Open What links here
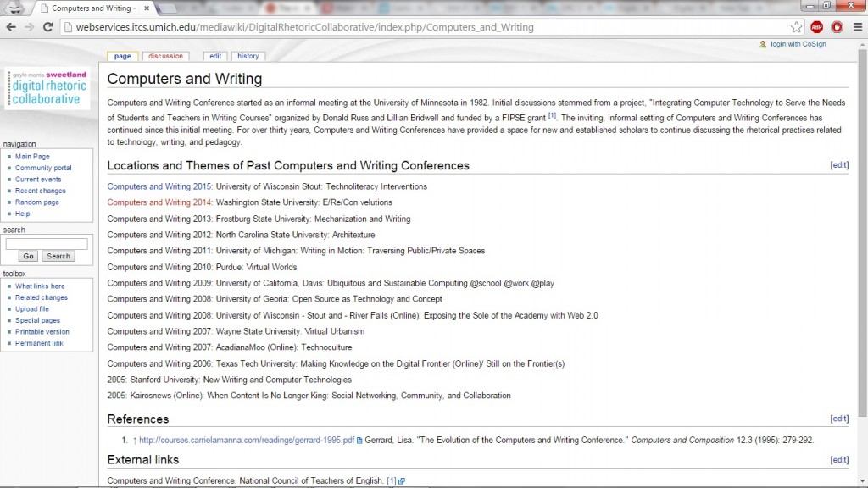868x488 pixels. click(40, 286)
